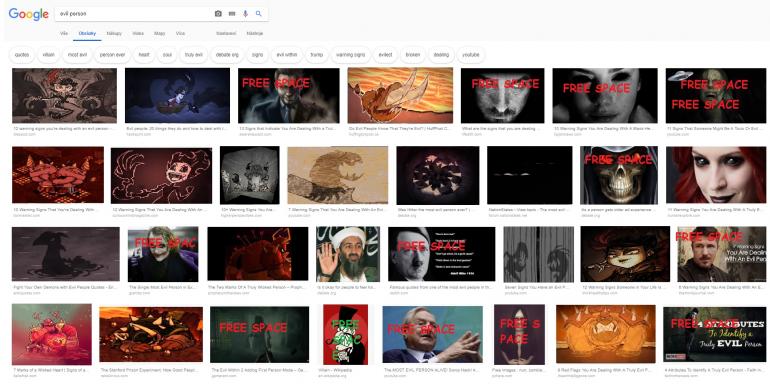Open 'Truly EVIL Person' attributes thumbnail
This screenshot has width=770, height=384.
point(715,334)
